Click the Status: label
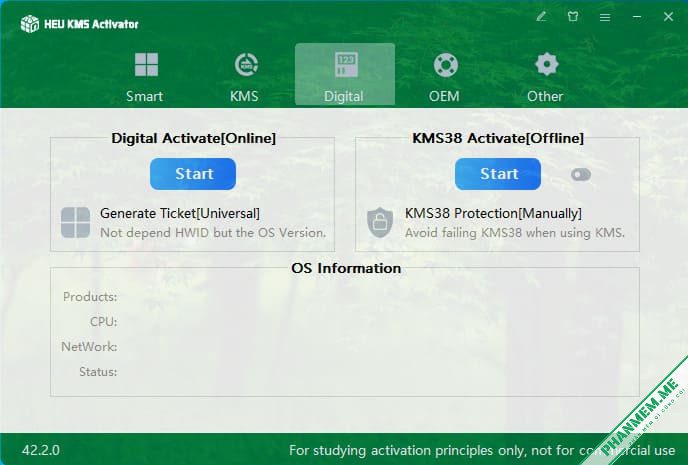 (x=98, y=372)
